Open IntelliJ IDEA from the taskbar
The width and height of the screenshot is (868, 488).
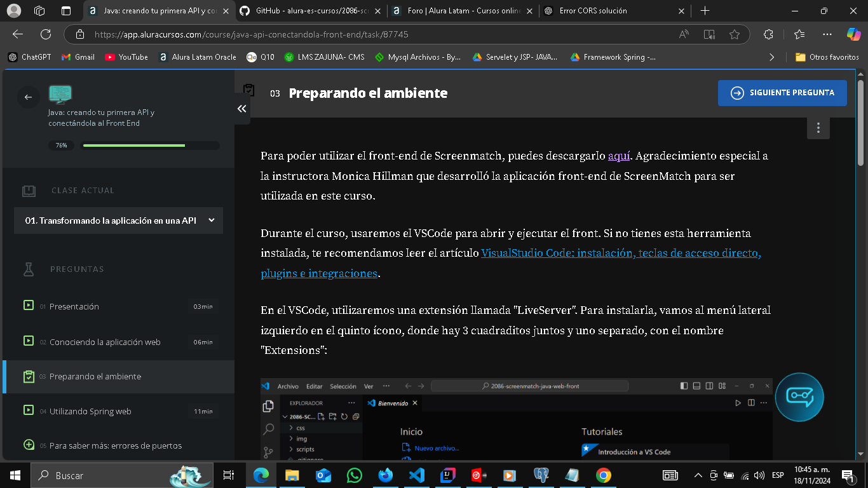pos(448,475)
